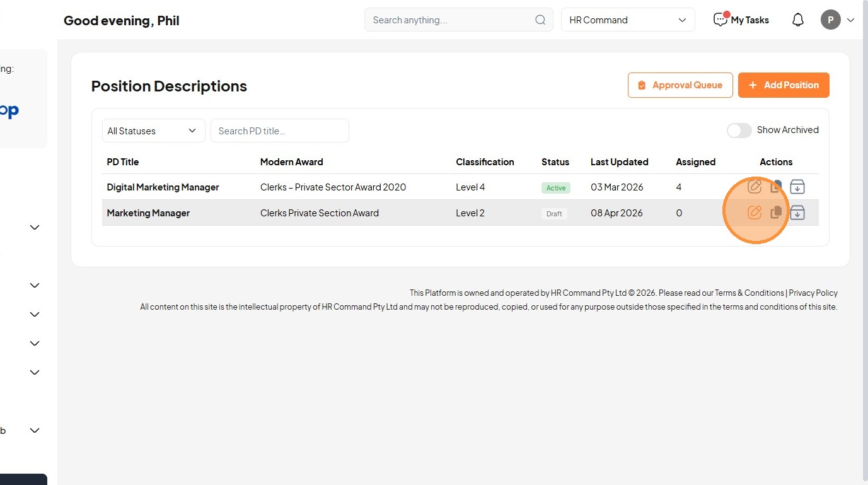Open the All Statuses filter dropdown

click(x=153, y=131)
